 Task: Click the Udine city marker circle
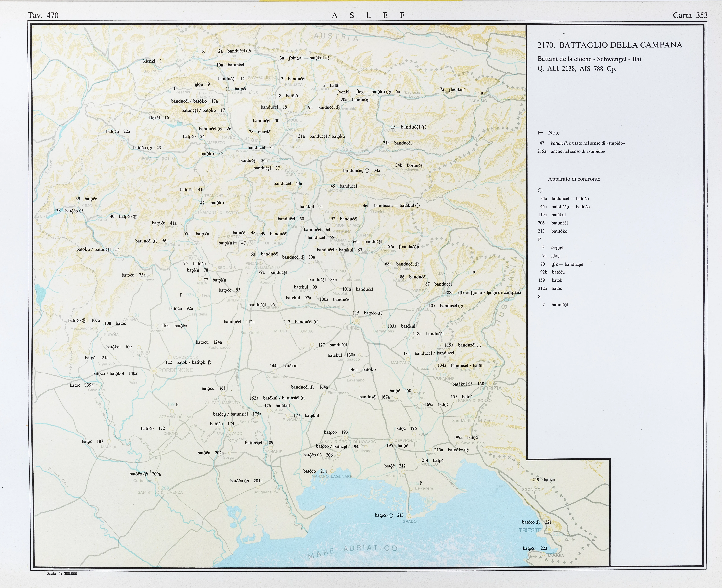click(356, 320)
